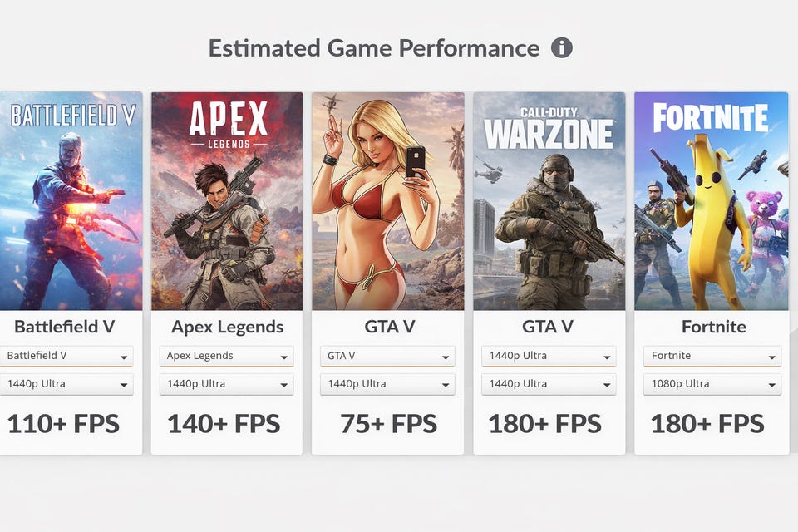Image resolution: width=798 pixels, height=532 pixels.
Task: Select the Apex Legends cover image
Action: click(227, 200)
